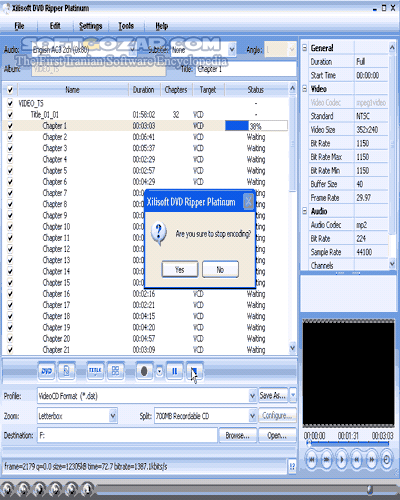Click the preview seek slider handle
Screen dimensions: 400x500
(x=309, y=443)
